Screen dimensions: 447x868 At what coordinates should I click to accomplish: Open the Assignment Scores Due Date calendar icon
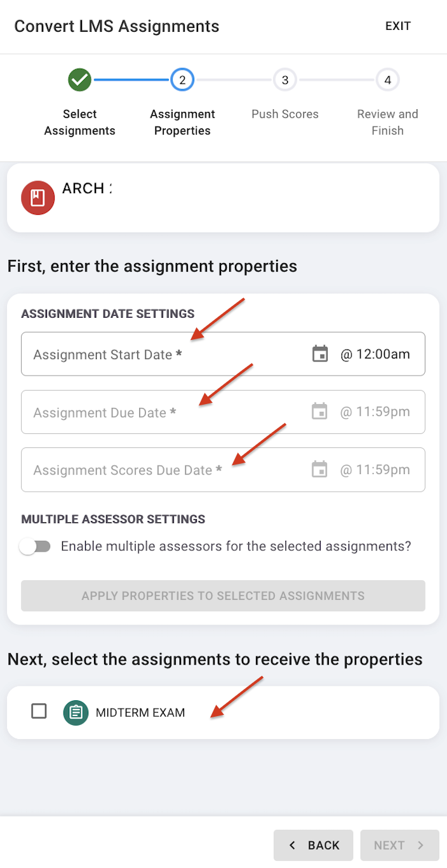point(320,470)
